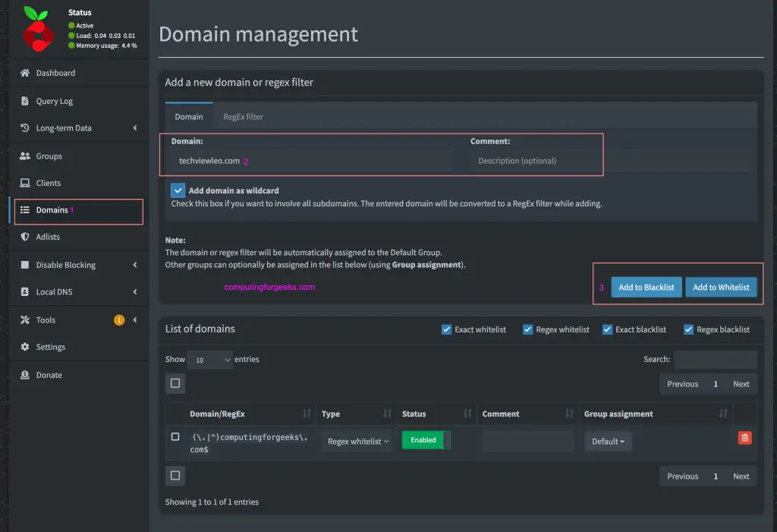Click the top page number 1

point(715,384)
